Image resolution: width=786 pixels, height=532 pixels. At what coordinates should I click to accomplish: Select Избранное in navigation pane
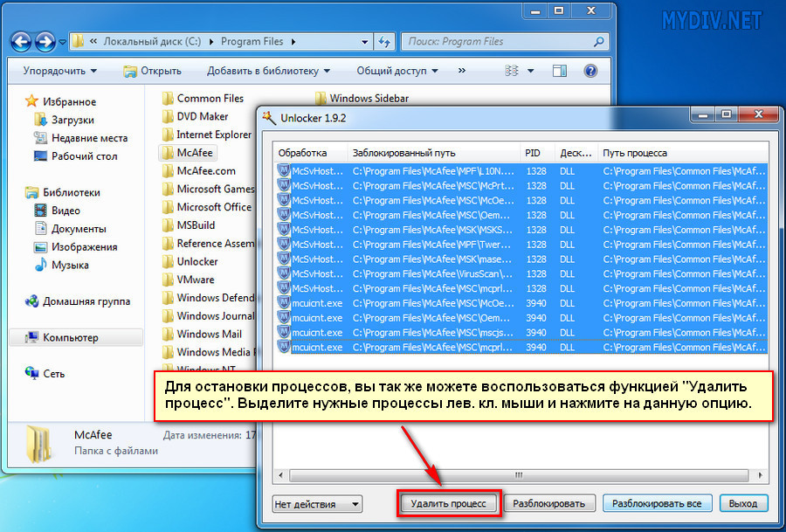(60, 102)
